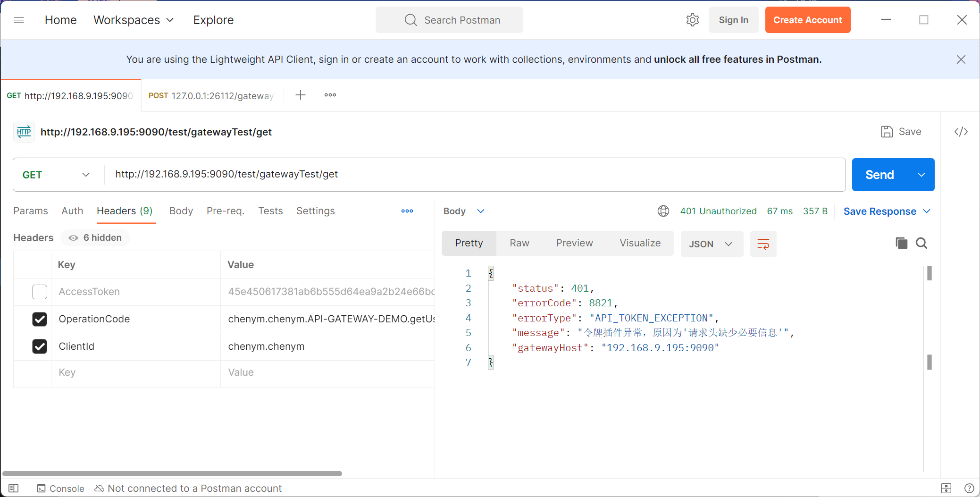Image resolution: width=980 pixels, height=497 pixels.
Task: Open the GET method dropdown
Action: [x=56, y=175]
